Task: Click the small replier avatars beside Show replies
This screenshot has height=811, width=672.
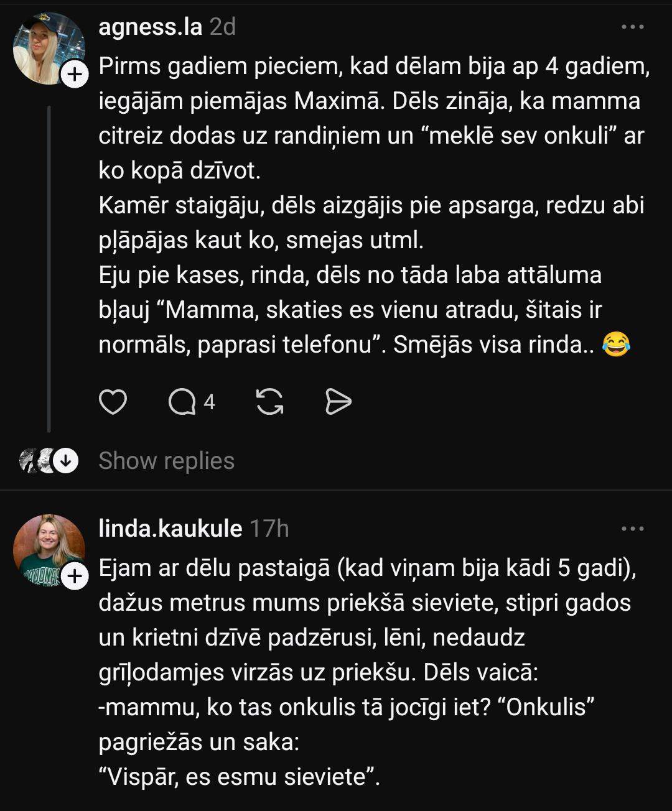Action: (35, 461)
